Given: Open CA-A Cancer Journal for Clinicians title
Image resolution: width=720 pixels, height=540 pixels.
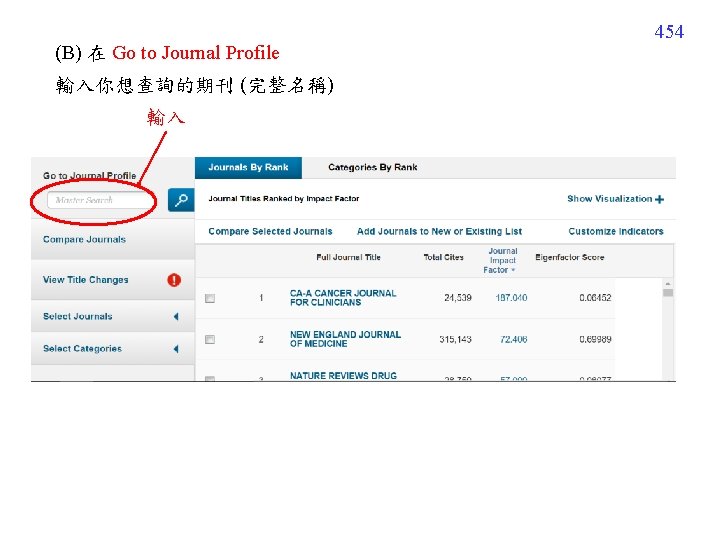Looking at the screenshot, I should (x=343, y=298).
